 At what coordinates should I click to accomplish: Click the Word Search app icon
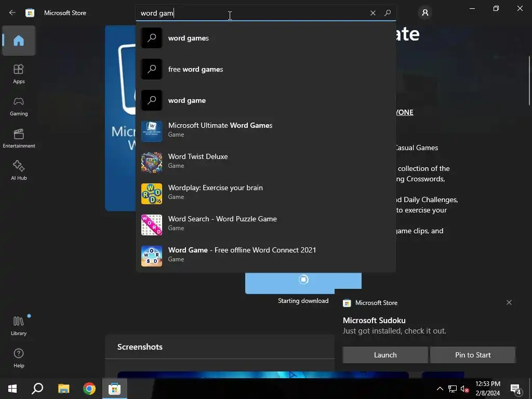(152, 225)
